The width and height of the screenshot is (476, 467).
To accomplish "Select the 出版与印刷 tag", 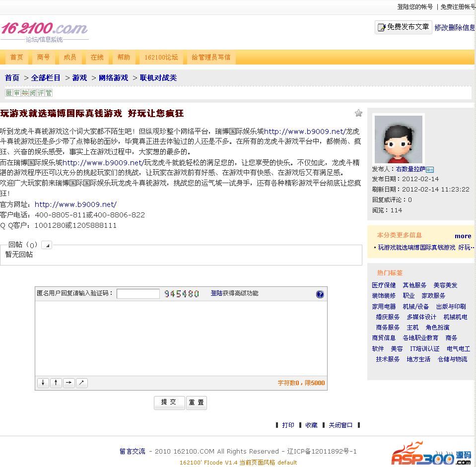I will pos(451,307).
